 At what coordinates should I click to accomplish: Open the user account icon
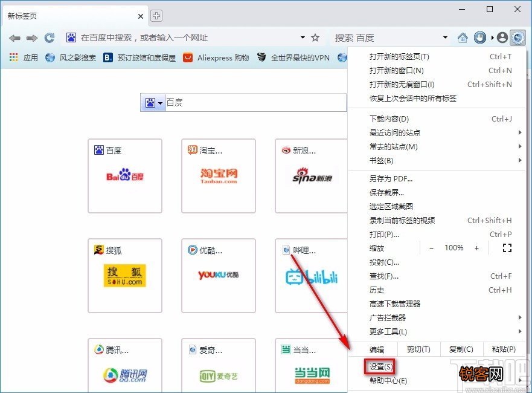502,37
